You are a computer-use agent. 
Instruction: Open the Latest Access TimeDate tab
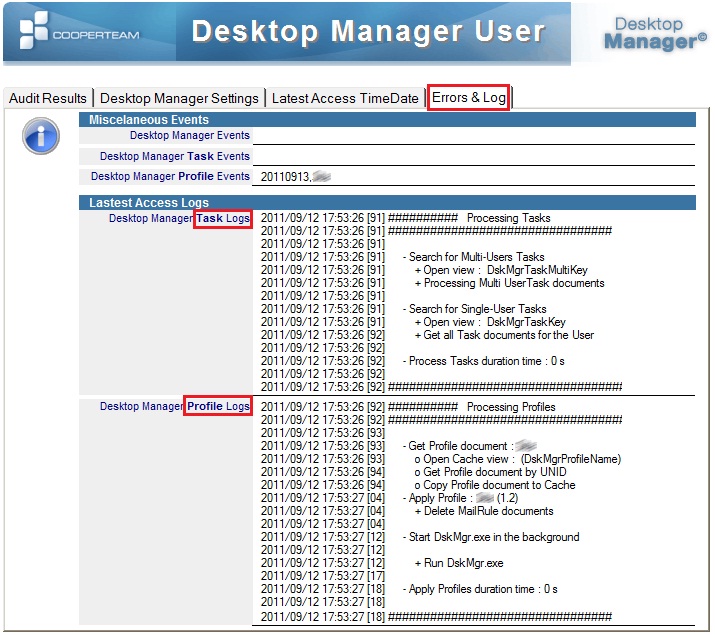(345, 98)
